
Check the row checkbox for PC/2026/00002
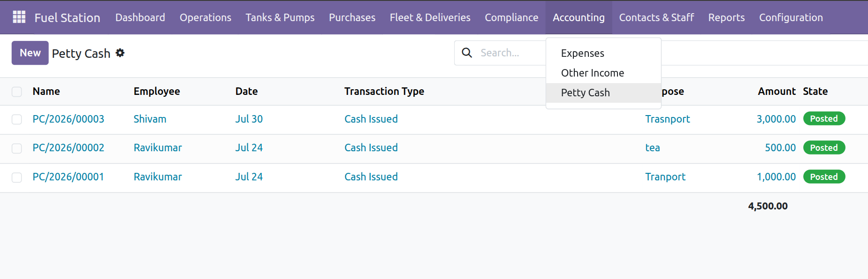(x=17, y=148)
